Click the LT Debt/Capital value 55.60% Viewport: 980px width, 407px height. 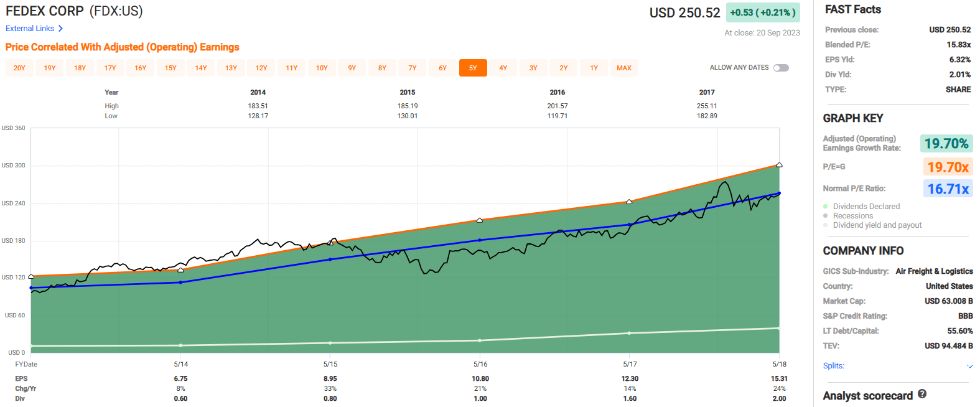[x=960, y=331]
